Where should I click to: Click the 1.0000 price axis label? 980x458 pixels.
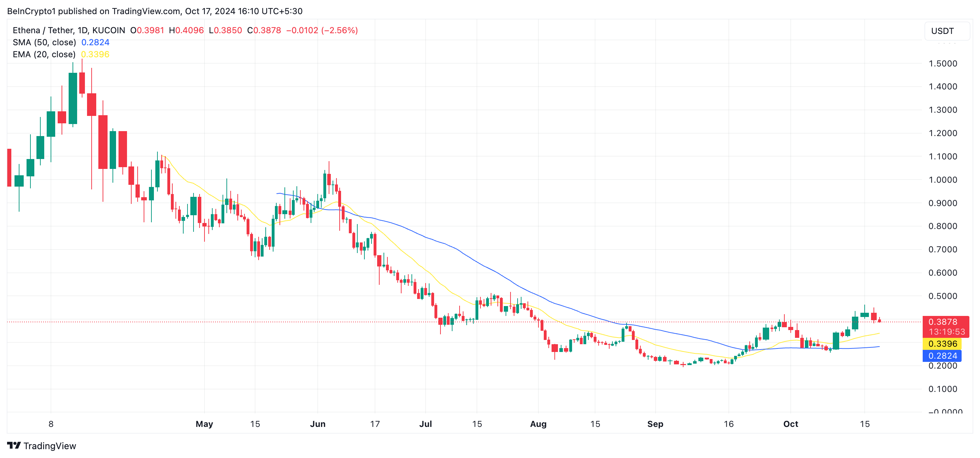click(942, 180)
